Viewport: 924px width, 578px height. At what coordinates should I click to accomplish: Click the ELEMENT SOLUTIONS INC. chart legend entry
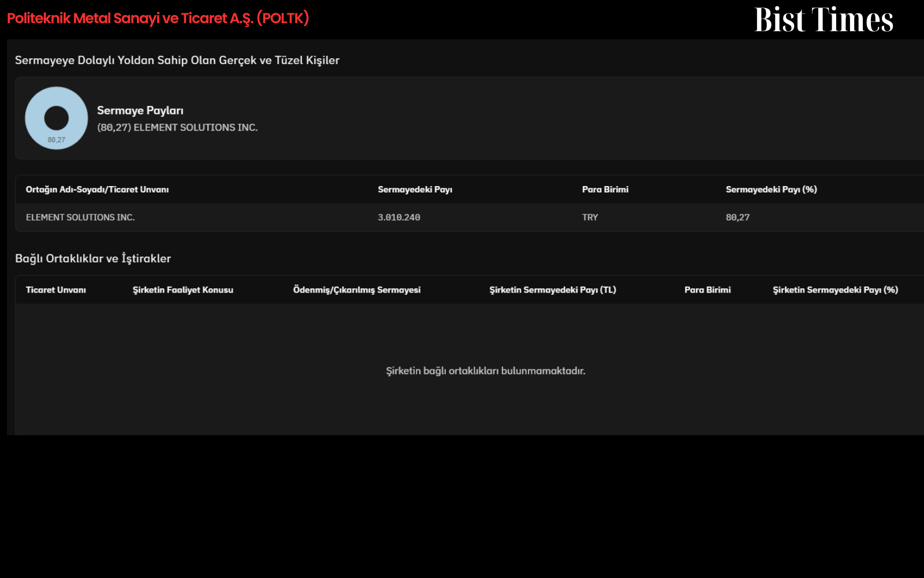coord(177,127)
